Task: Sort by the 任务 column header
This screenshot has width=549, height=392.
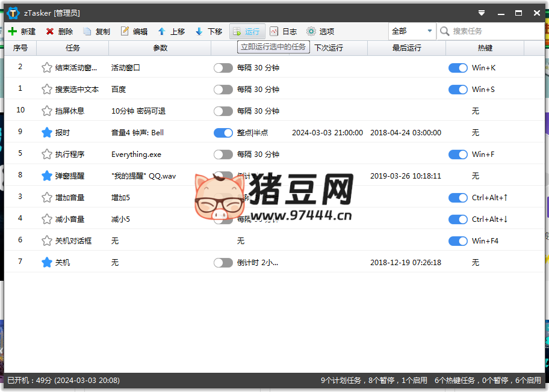Action: click(72, 48)
